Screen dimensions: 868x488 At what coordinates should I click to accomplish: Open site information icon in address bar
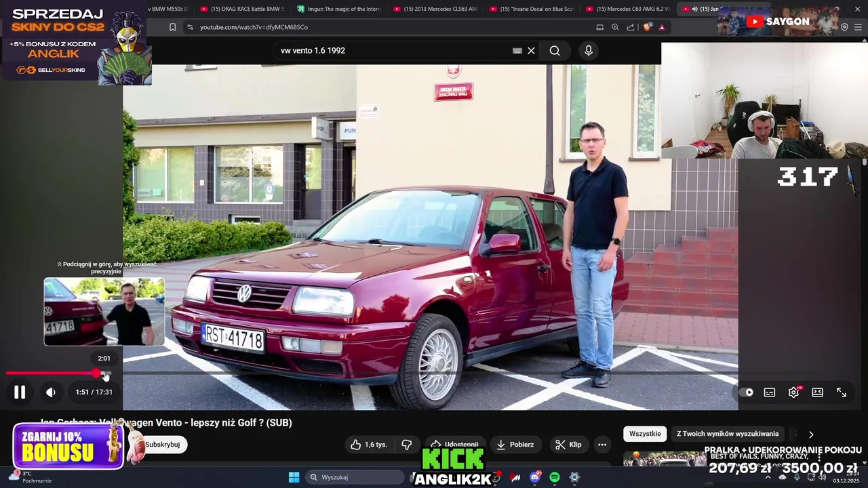[x=190, y=27]
